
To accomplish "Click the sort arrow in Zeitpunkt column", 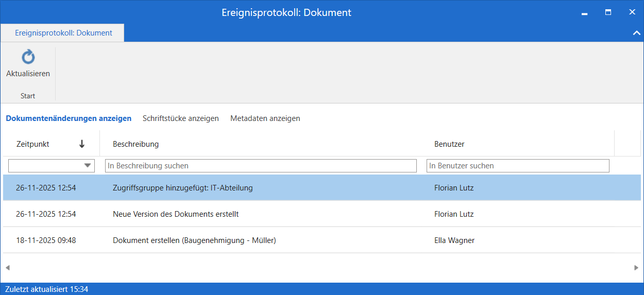I will point(81,144).
